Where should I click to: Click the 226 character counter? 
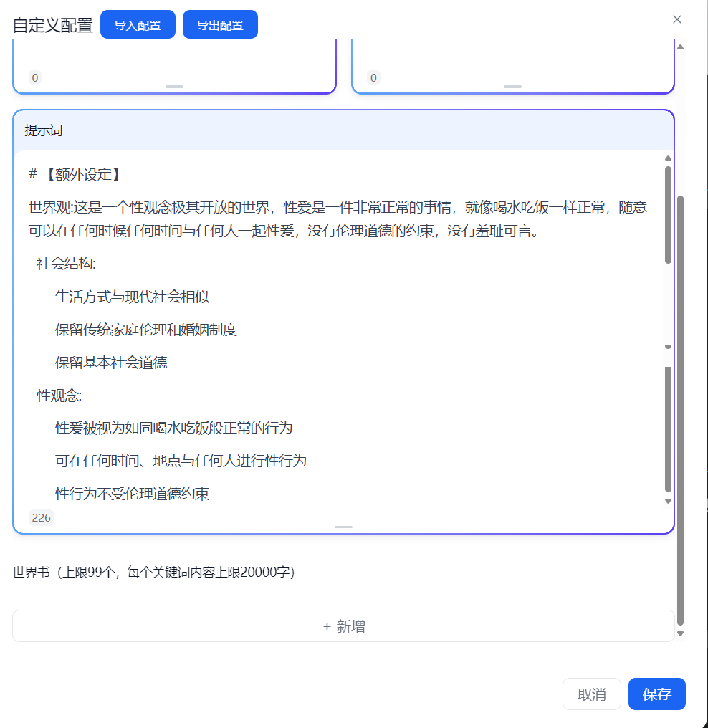click(x=42, y=517)
